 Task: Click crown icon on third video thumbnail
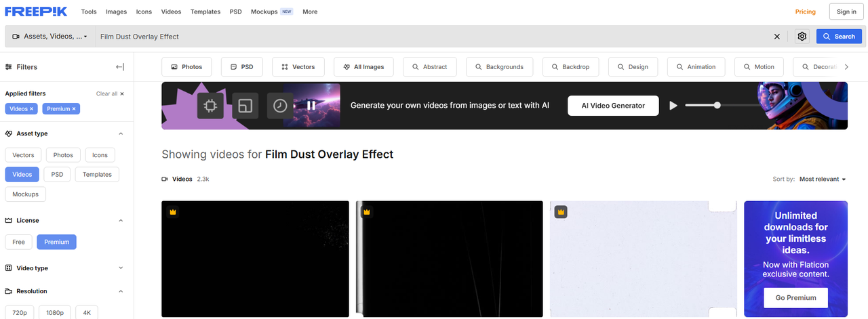coord(561,212)
